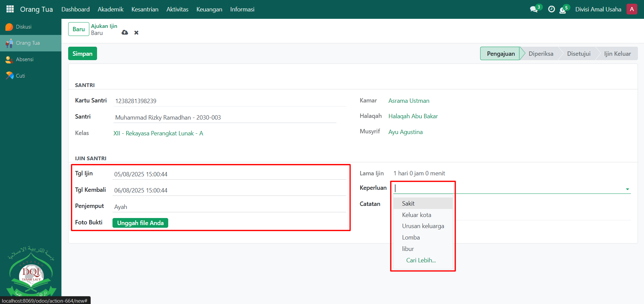Select Sakit from Keperluan list
Viewport: 644px width, 304px height.
pos(408,204)
